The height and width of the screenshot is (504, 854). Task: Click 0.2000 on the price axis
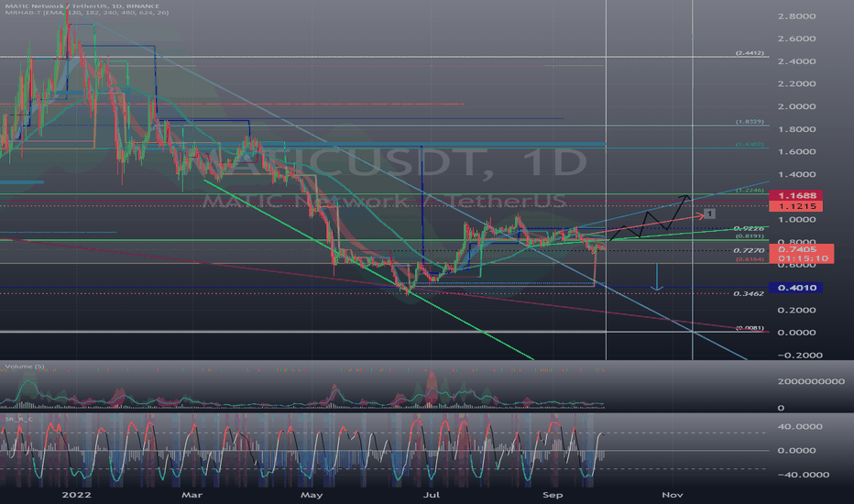click(797, 310)
